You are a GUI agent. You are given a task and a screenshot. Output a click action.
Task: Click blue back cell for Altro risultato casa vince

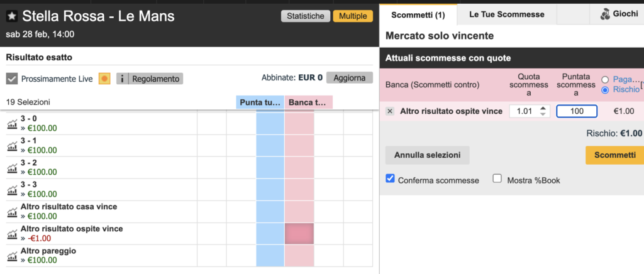[270, 212]
